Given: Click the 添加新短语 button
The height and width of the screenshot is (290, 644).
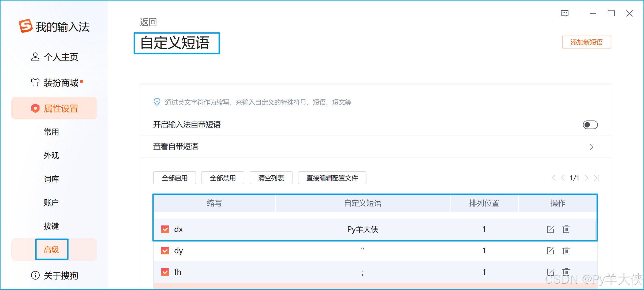Looking at the screenshot, I should pos(586,42).
